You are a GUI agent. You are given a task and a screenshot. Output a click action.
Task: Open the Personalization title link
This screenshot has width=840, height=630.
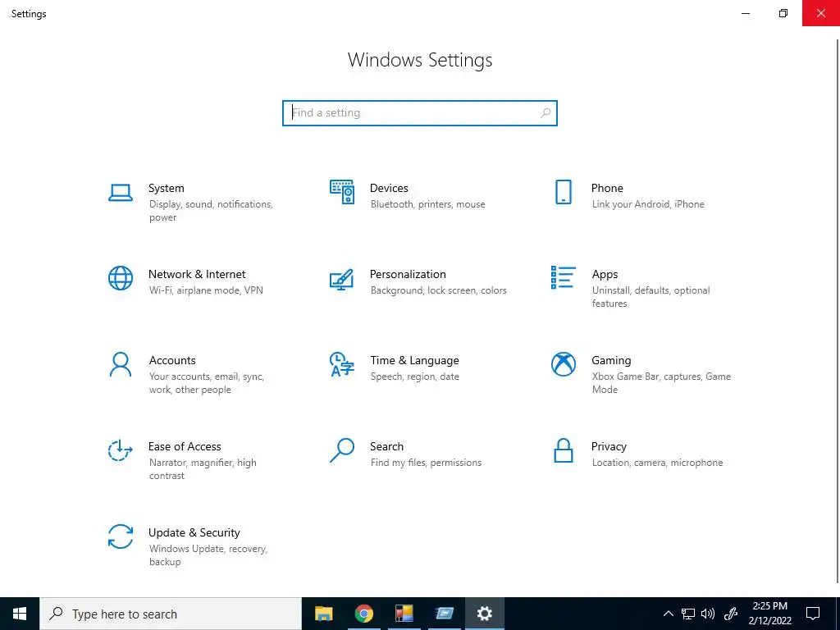coord(408,274)
